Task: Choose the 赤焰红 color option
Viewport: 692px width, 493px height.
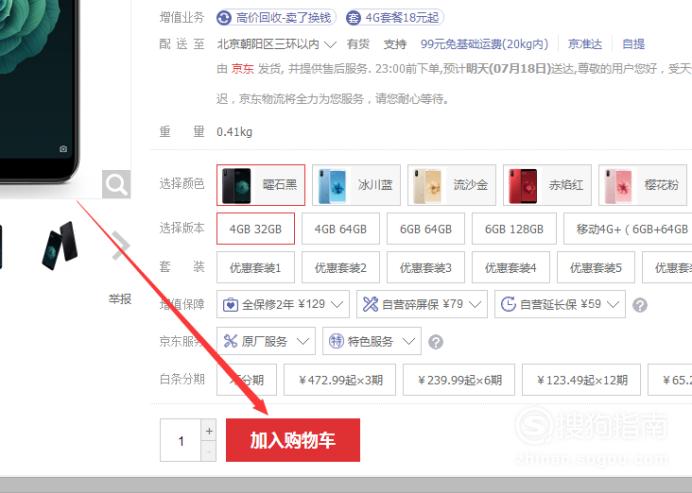Action: (547, 185)
